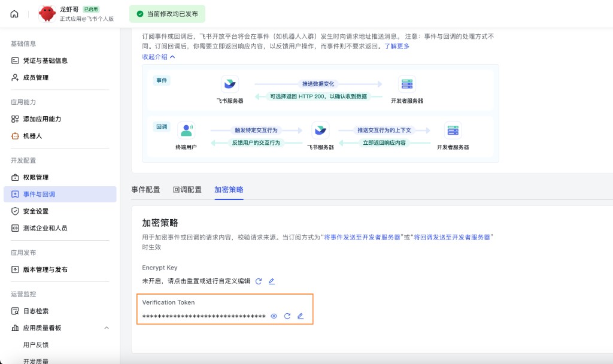The width and height of the screenshot is (613, 364).
Task: Open 成员管理 member management
Action: pyautogui.click(x=36, y=77)
